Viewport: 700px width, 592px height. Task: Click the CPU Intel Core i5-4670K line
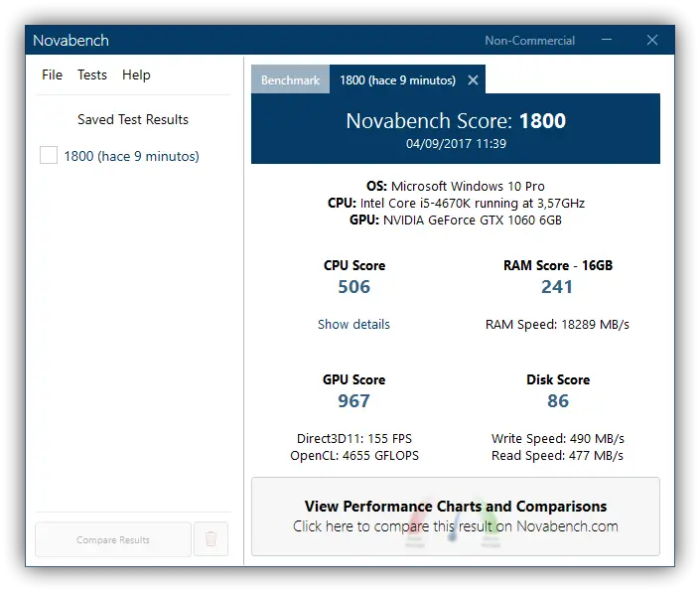pos(456,204)
